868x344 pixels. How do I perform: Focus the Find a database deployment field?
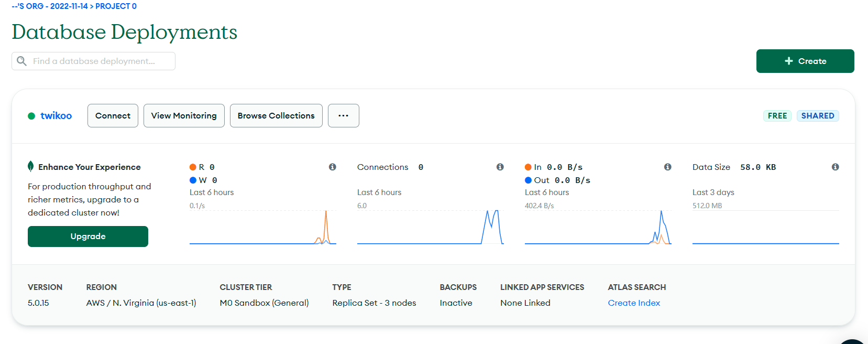tap(93, 61)
